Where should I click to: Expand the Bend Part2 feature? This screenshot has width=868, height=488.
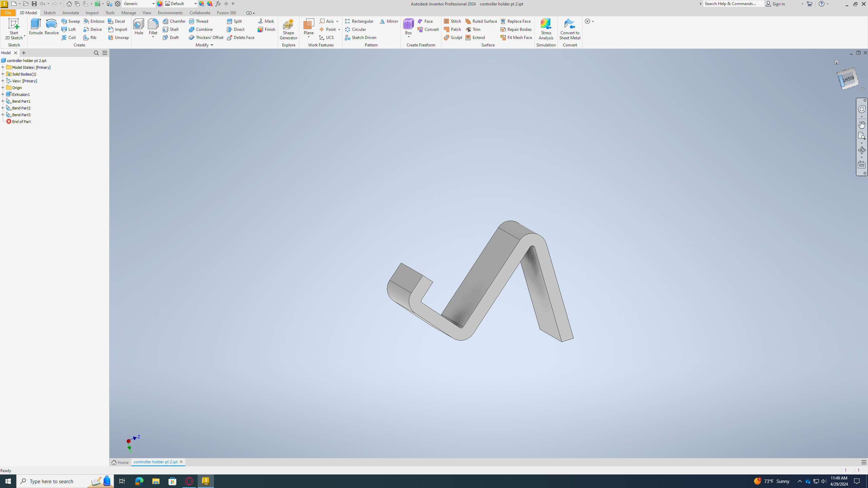point(3,108)
